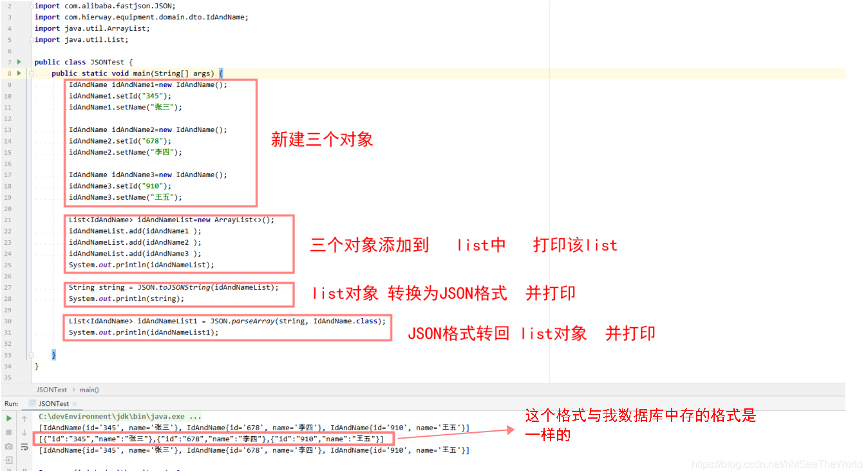Click idAndNameList.add(idAndName3 ) line

[135, 253]
